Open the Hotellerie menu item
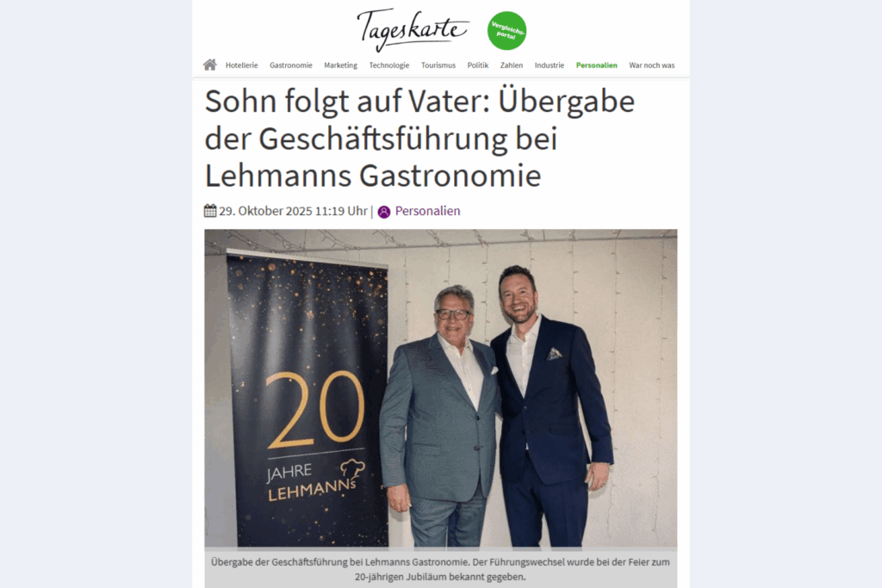This screenshot has height=588, width=882. tap(242, 65)
